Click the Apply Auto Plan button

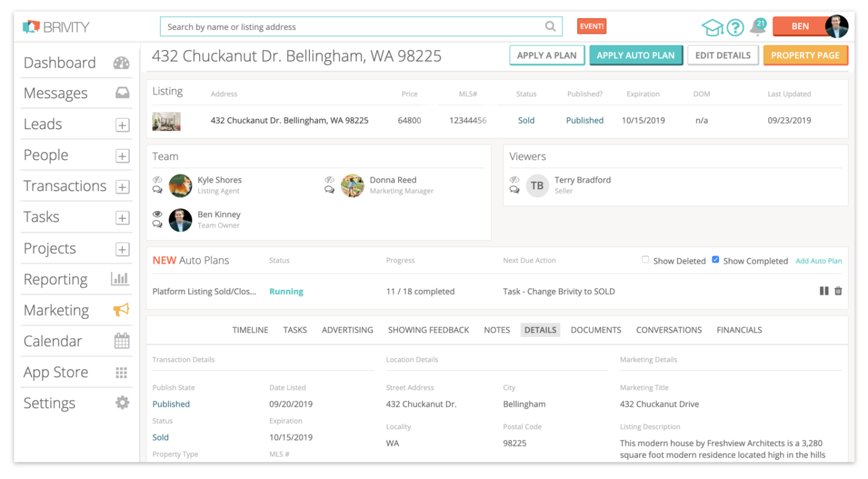click(x=636, y=55)
